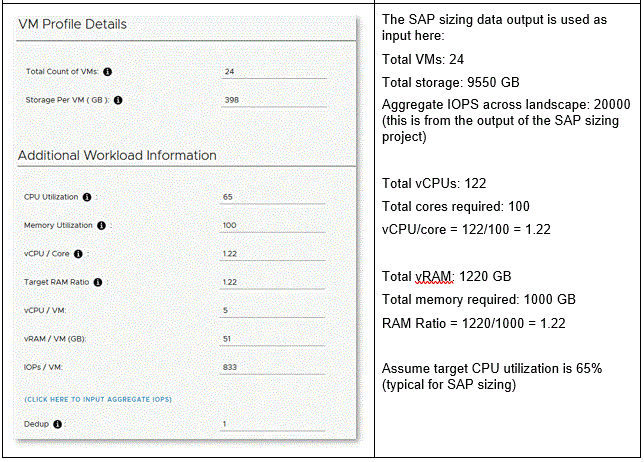Click info icon next to vCPU / Core
644x462 pixels.
point(78,254)
